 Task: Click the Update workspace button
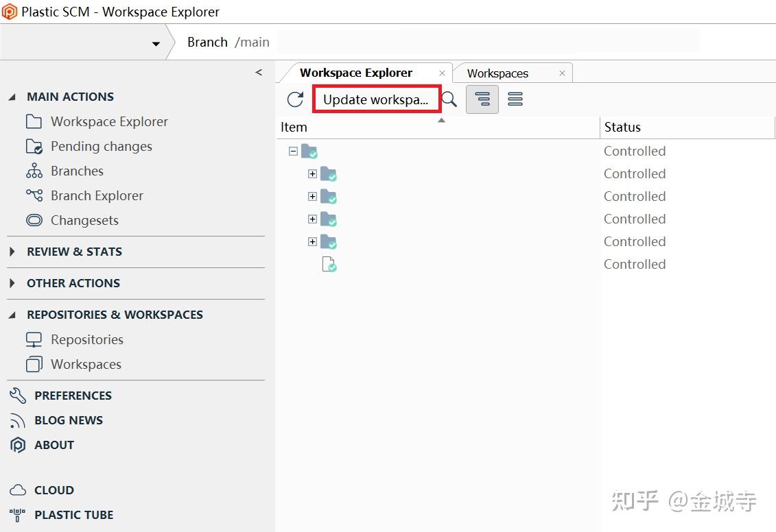click(x=377, y=99)
